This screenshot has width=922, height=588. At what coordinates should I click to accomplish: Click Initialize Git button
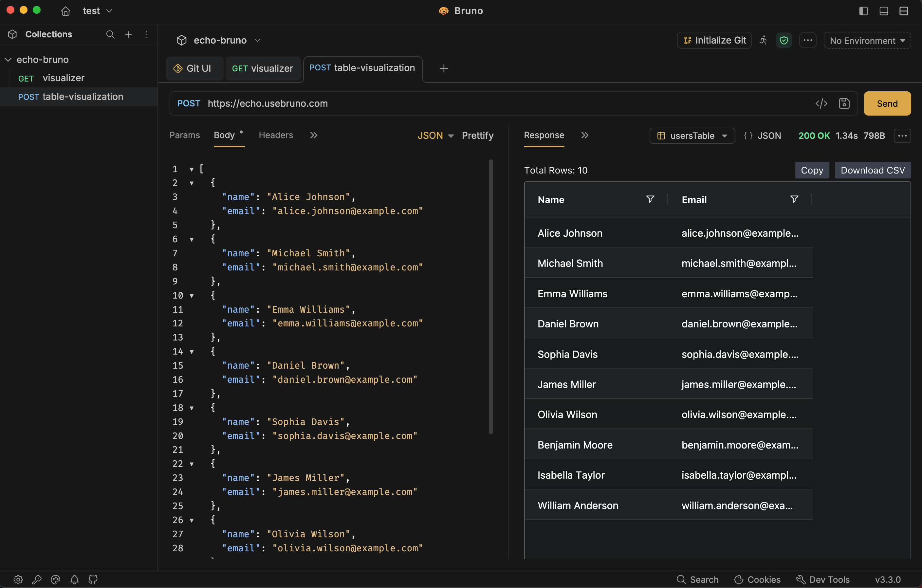[714, 40]
